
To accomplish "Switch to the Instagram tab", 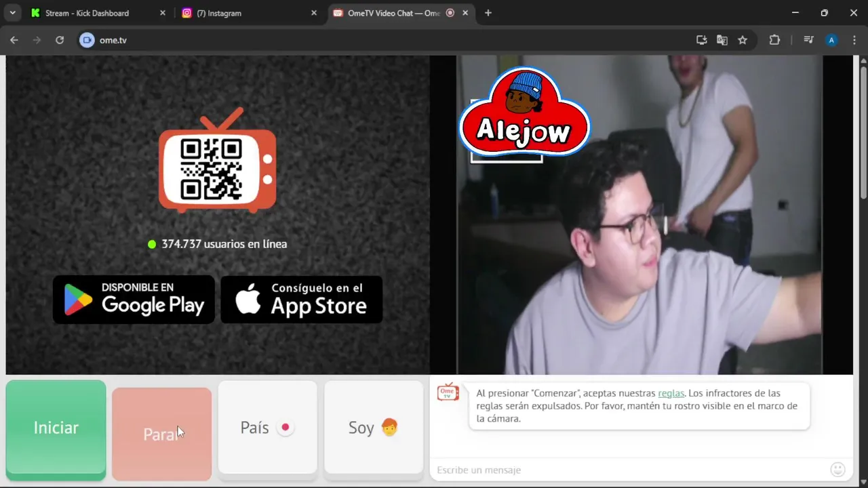I will point(248,13).
